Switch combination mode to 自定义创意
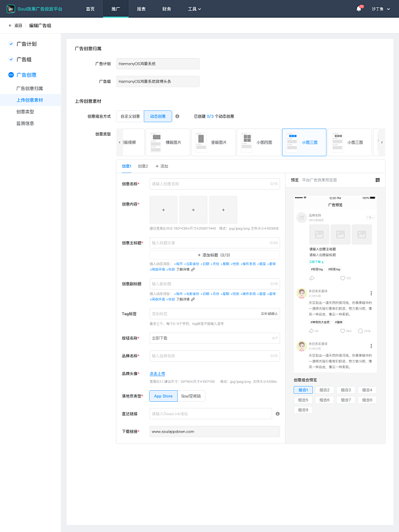Image resolution: width=399 pixels, height=532 pixels. coord(130,116)
